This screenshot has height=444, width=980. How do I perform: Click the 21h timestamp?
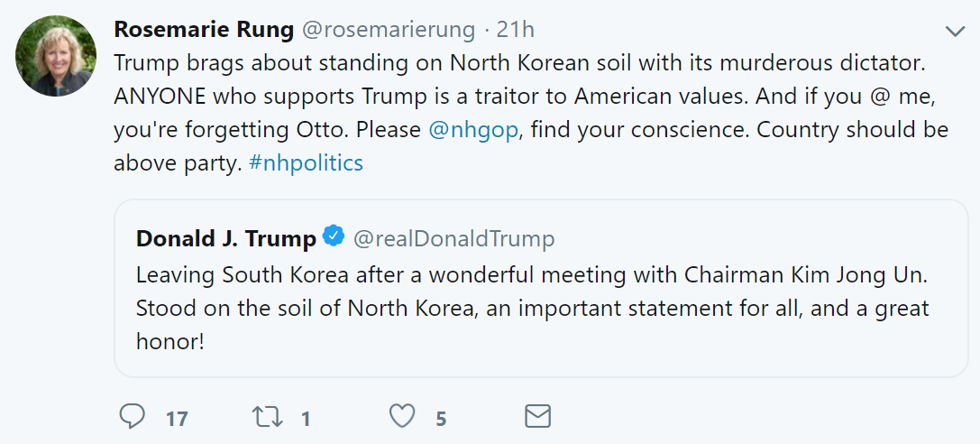coord(516,30)
